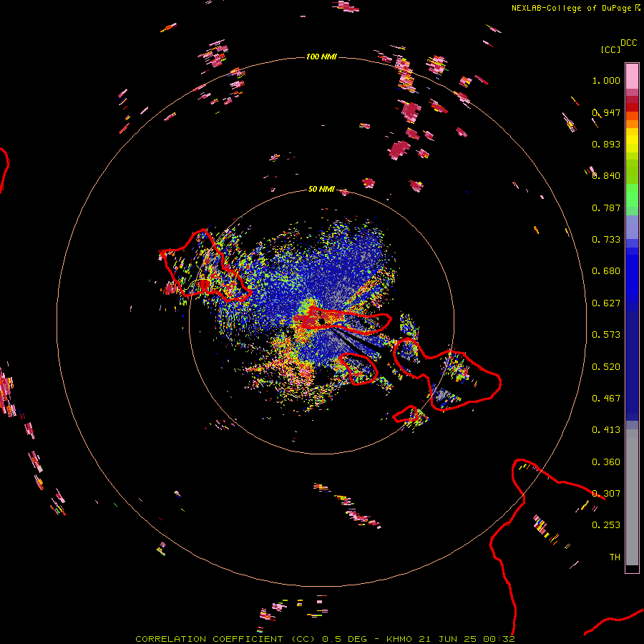The image size is (644, 644).
Task: Click the TH threshold label
Action: click(615, 557)
